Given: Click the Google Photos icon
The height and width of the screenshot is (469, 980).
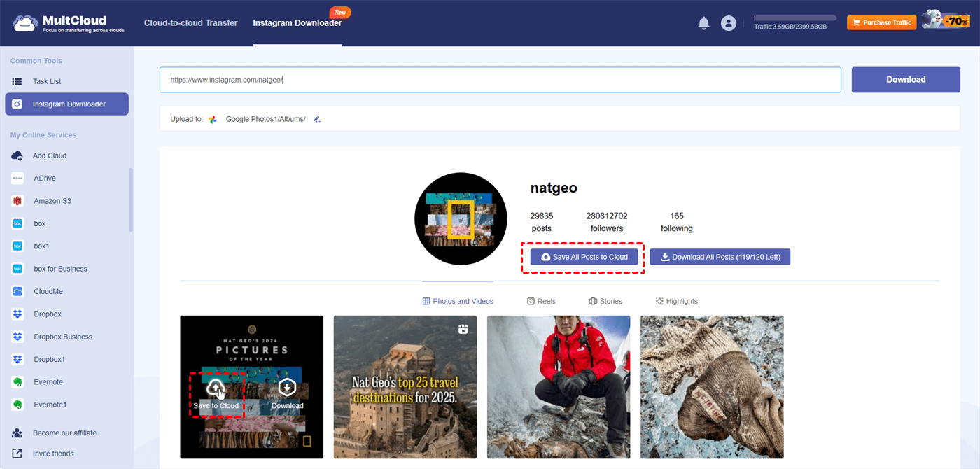Looking at the screenshot, I should click(x=213, y=119).
